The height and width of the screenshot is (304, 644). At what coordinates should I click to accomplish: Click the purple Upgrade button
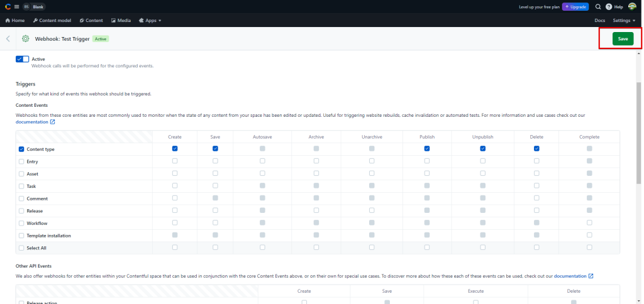pyautogui.click(x=575, y=6)
